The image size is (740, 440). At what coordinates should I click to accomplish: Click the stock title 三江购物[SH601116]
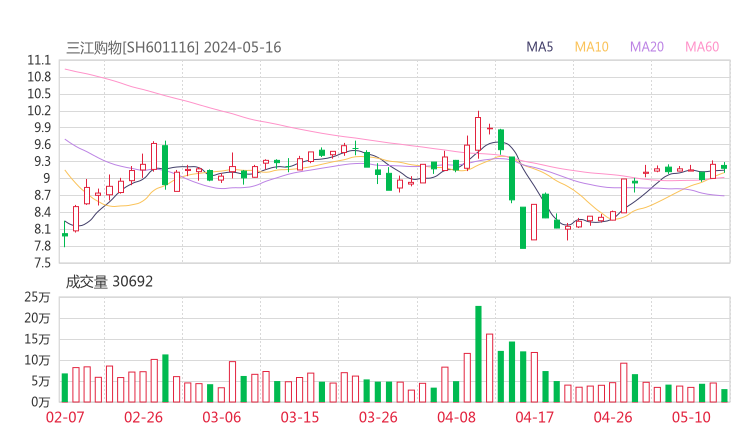(133, 47)
